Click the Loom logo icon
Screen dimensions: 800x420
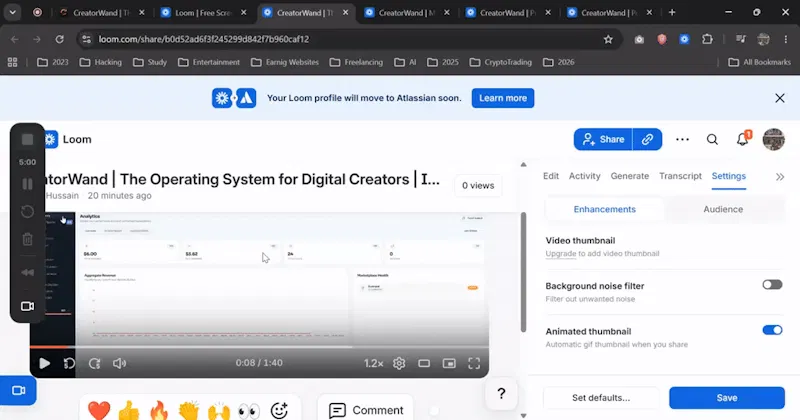(50, 139)
